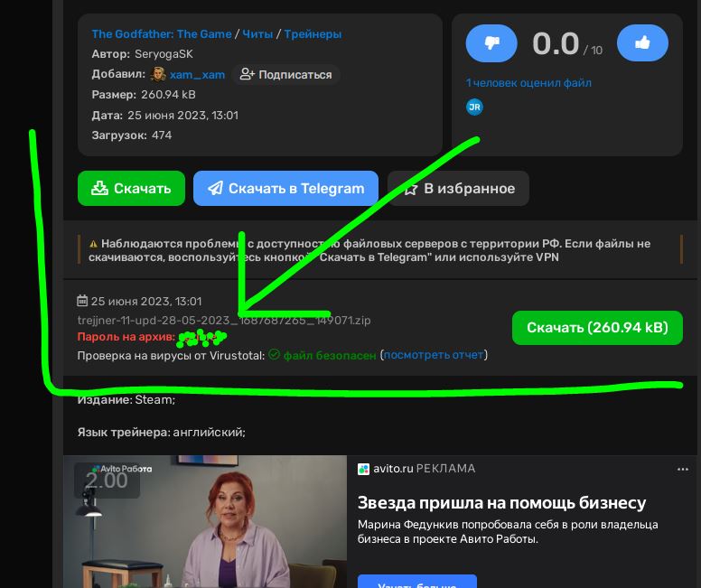
Task: Click the thumbs up rating button
Action: 642,43
